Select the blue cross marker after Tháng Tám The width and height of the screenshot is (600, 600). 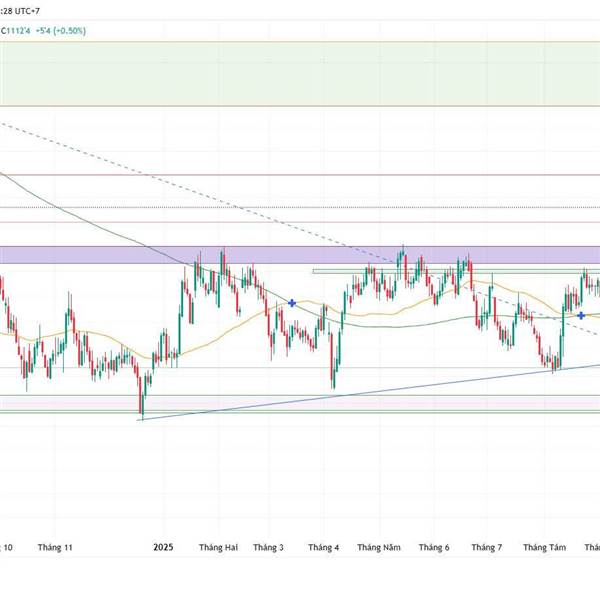(581, 315)
